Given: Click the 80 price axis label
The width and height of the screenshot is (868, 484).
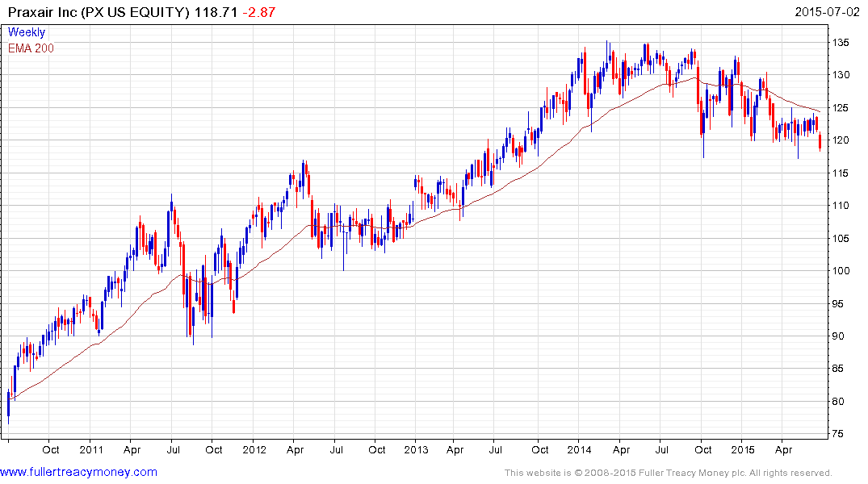Looking at the screenshot, I should coord(837,402).
